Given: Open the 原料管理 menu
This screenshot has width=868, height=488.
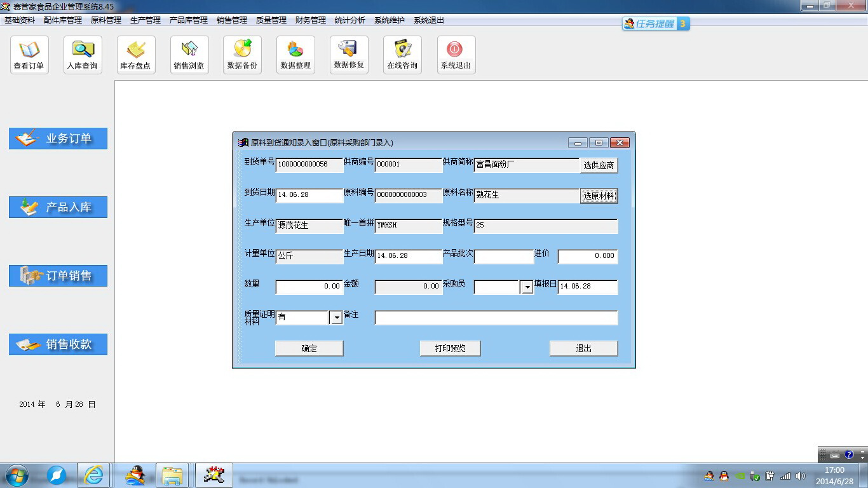Looking at the screenshot, I should (106, 20).
